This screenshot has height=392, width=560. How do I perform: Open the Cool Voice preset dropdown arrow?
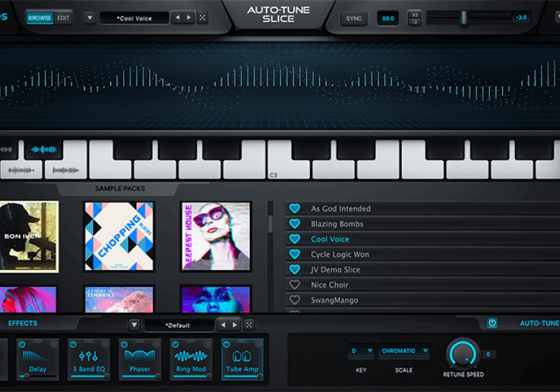90,17
